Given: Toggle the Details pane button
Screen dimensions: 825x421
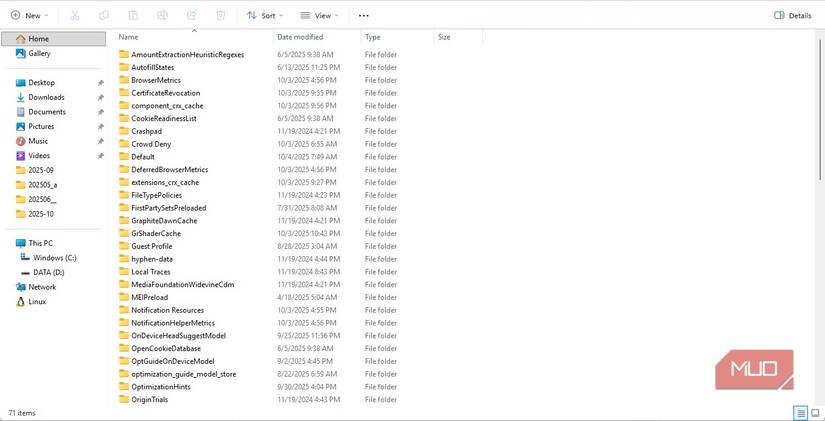Looking at the screenshot, I should click(x=793, y=16).
